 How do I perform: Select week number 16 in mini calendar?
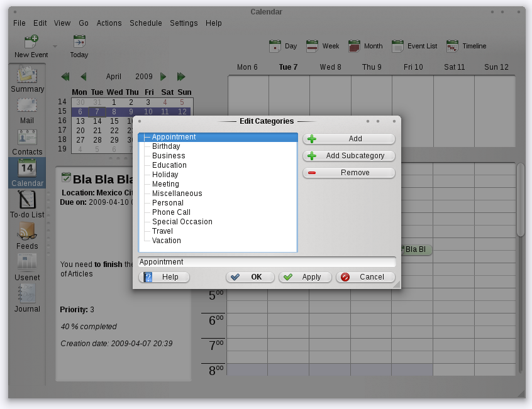(x=62, y=121)
